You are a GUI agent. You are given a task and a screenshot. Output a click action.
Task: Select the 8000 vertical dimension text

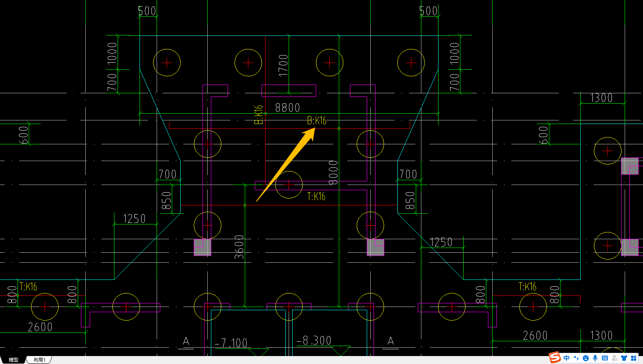click(333, 172)
